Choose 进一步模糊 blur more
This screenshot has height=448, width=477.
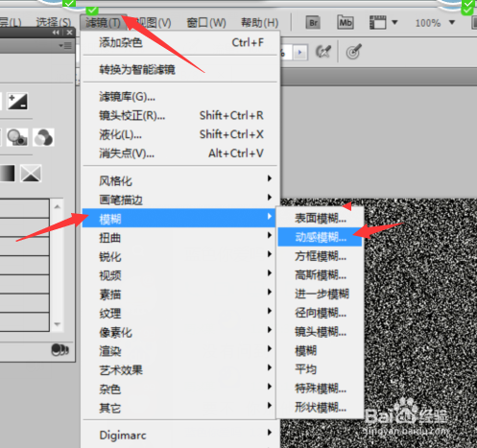click(320, 294)
